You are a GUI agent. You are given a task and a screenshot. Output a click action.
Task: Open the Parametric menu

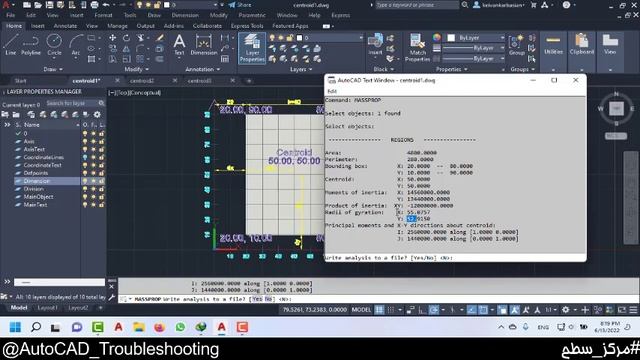click(252, 15)
